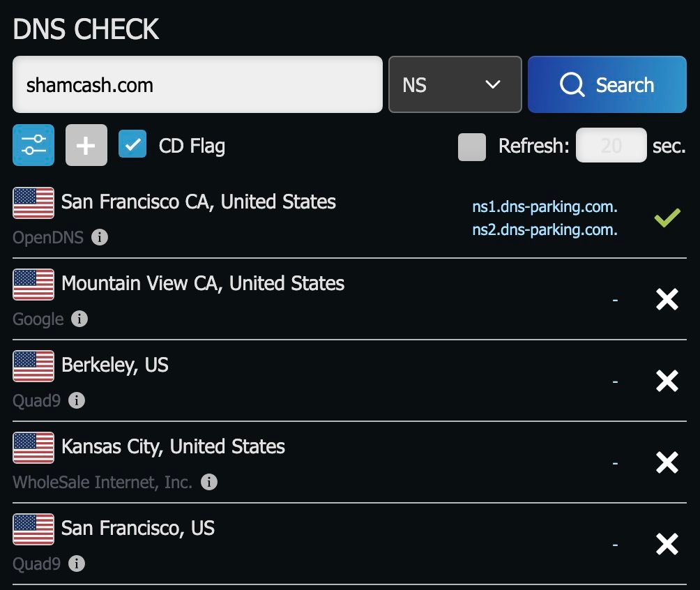Click the X status for Berkeley Quad9

tap(667, 381)
